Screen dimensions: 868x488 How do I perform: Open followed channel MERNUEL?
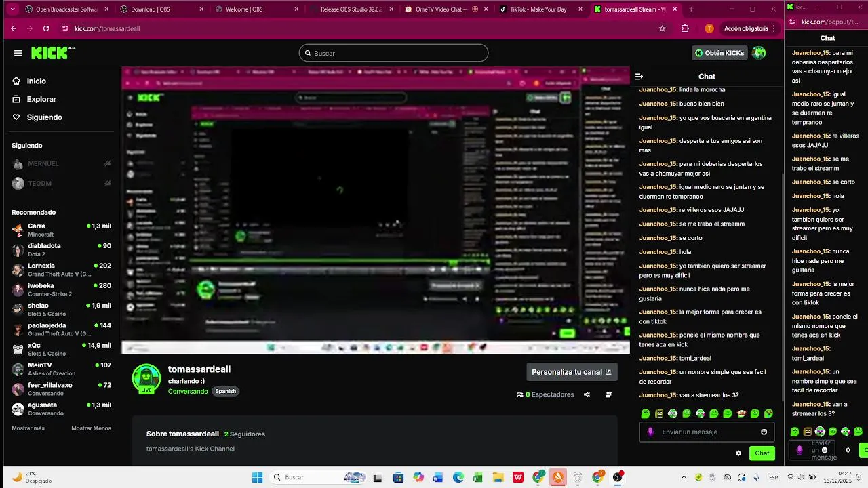(x=61, y=163)
